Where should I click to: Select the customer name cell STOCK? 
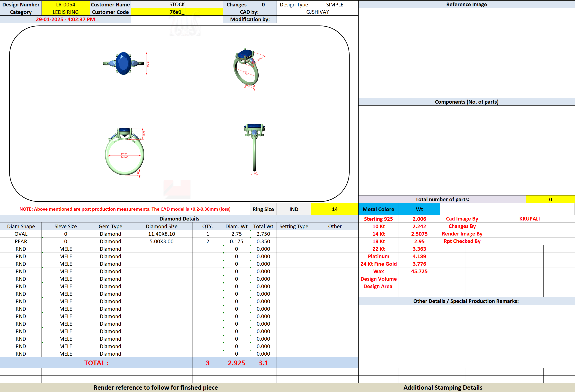coord(177,4)
